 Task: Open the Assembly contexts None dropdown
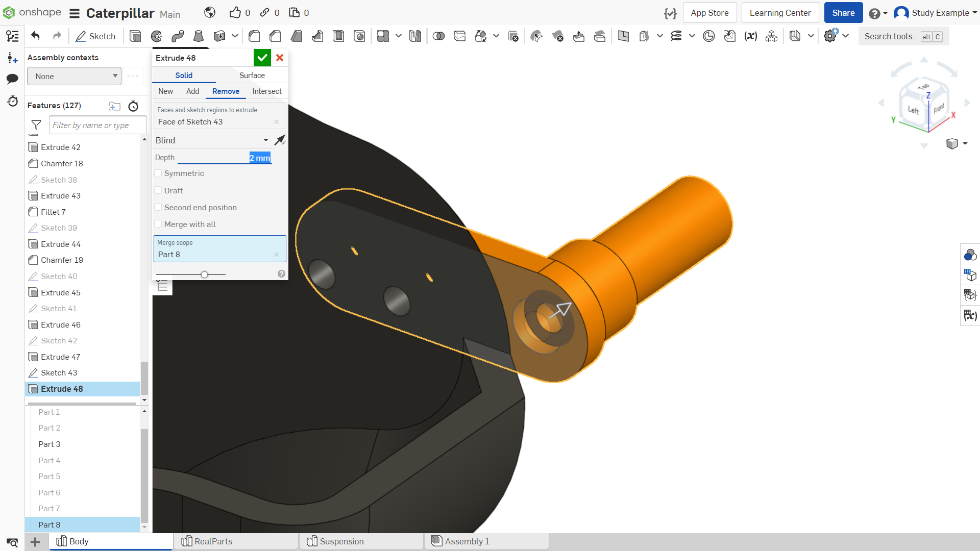74,76
